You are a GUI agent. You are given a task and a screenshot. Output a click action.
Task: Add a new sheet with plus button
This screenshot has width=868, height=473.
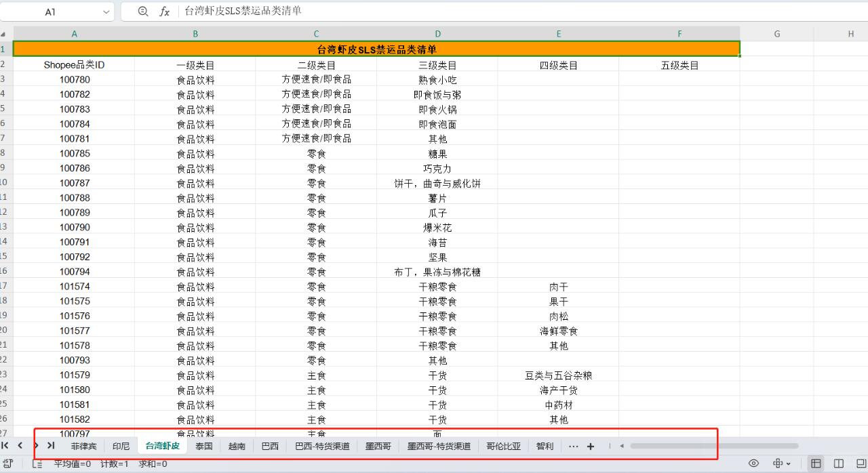coord(591,447)
